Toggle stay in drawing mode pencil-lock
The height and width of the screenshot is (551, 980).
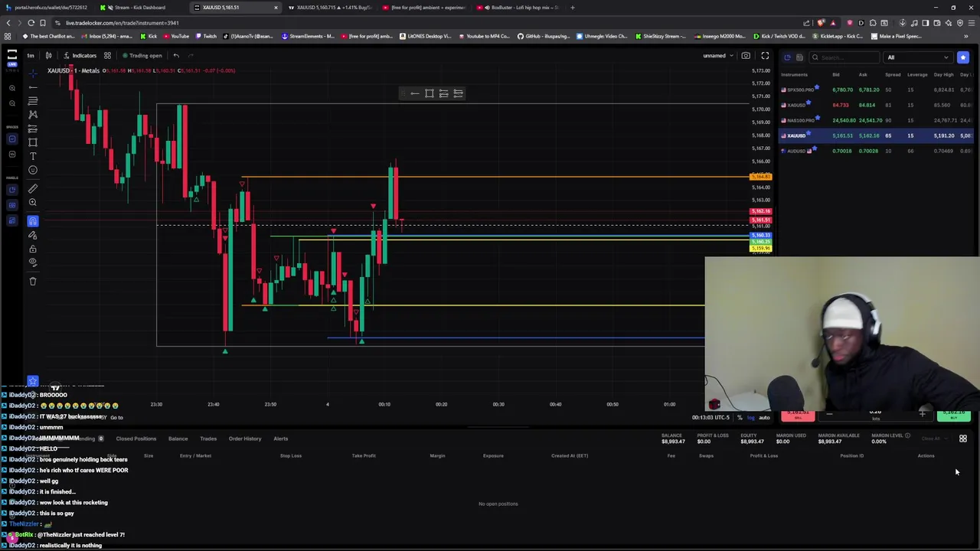[33, 235]
